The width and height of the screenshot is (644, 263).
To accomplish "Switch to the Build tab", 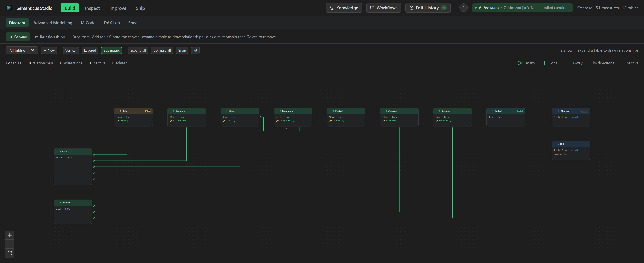I will (70, 8).
